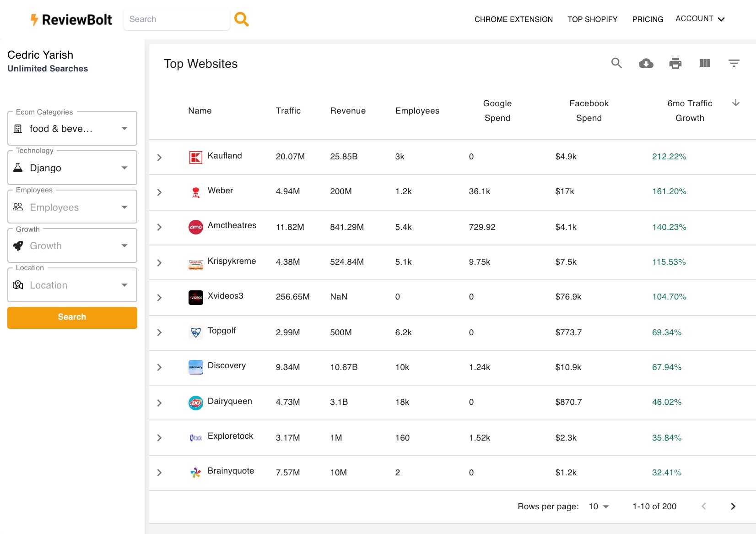The width and height of the screenshot is (756, 534).
Task: Click Discovery revenue 10.67B
Action: coord(344,367)
